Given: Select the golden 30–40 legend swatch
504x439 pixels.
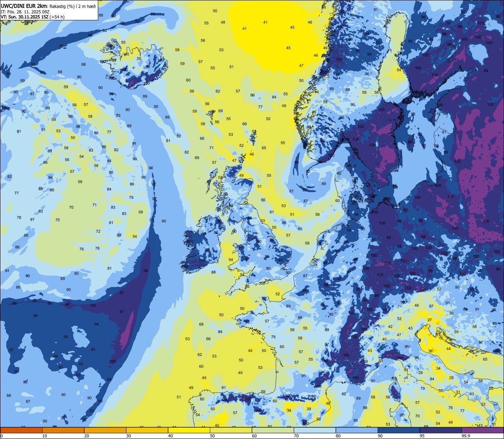Looking at the screenshot, I should (147, 430).
